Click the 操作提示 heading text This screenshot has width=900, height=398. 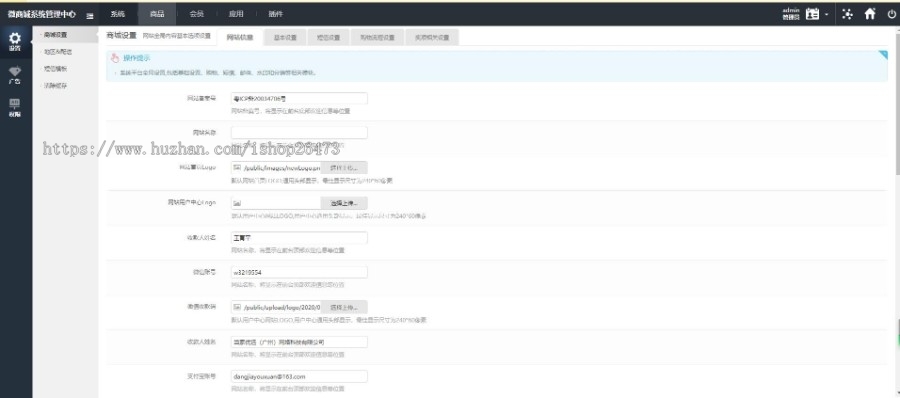click(137, 58)
